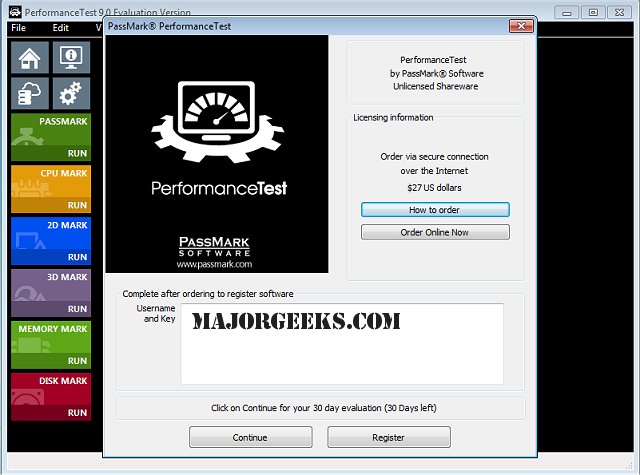
Task: Minimize the PerformanceTest main window
Action: coord(567,12)
